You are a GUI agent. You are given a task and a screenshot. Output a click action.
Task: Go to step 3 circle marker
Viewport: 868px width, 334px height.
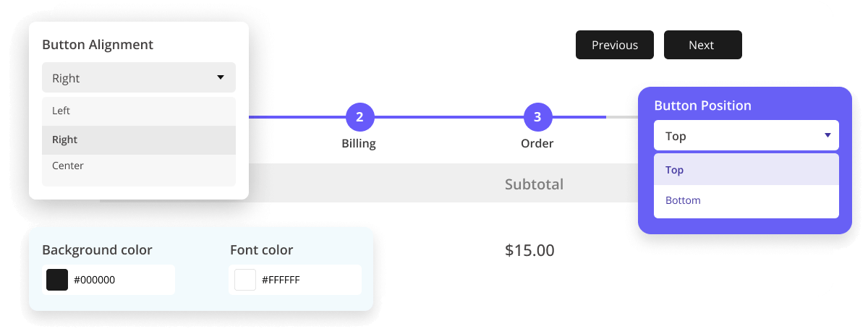click(x=537, y=116)
